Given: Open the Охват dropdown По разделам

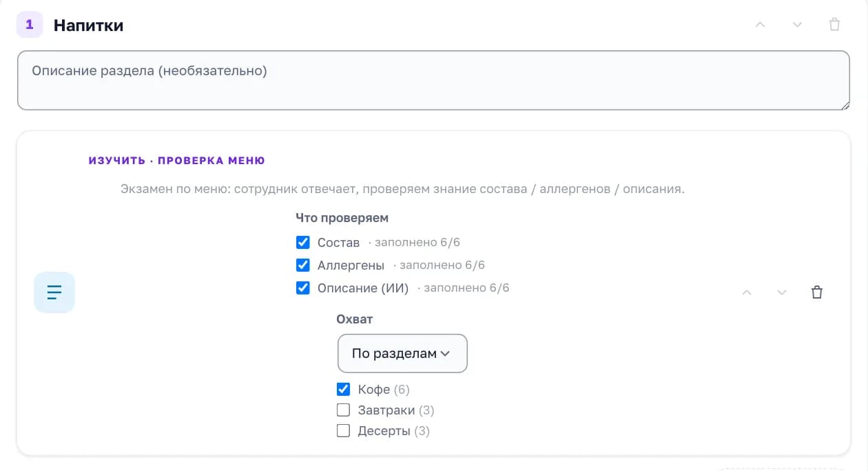Looking at the screenshot, I should tap(402, 354).
